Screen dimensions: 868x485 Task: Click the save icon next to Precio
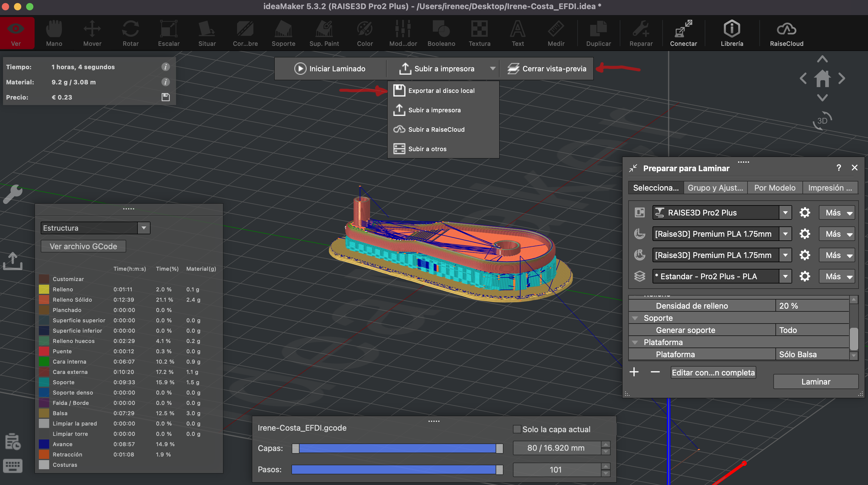point(165,97)
